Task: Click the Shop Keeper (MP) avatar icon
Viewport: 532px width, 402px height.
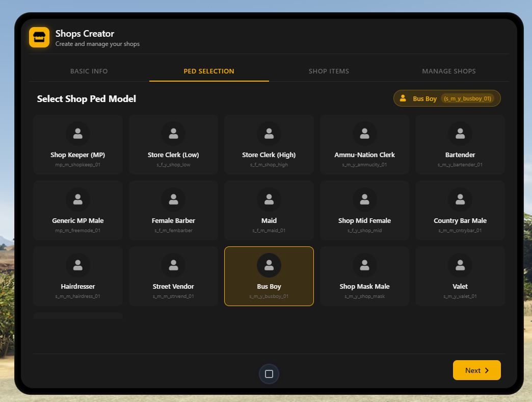Action: [77, 134]
